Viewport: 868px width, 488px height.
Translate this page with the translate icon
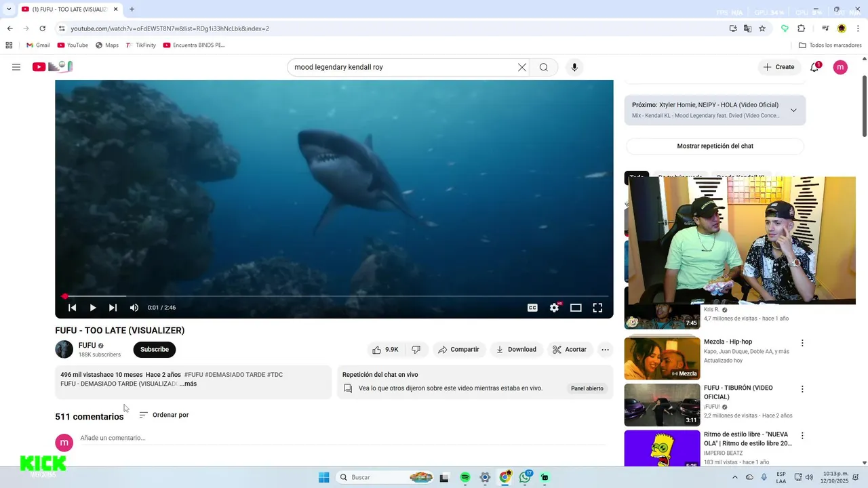point(747,28)
